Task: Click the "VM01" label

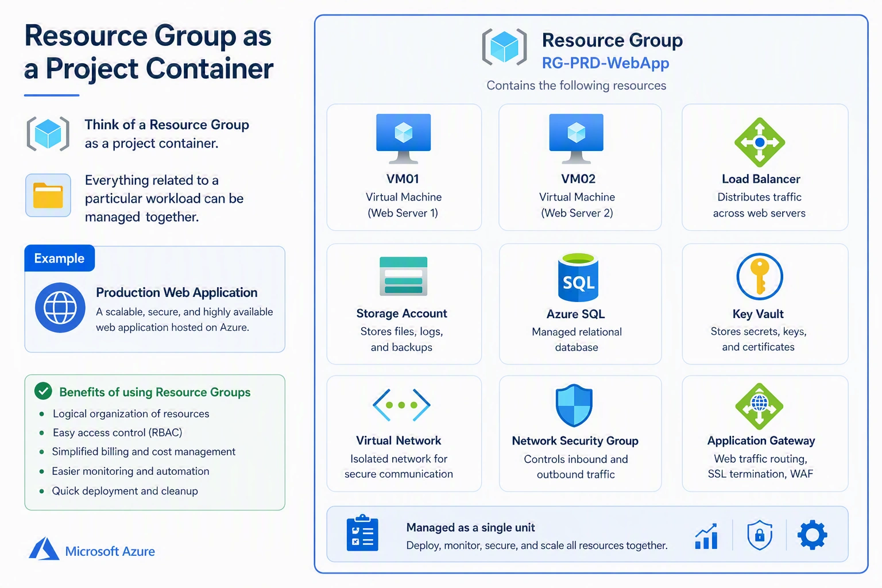Action: click(x=403, y=179)
